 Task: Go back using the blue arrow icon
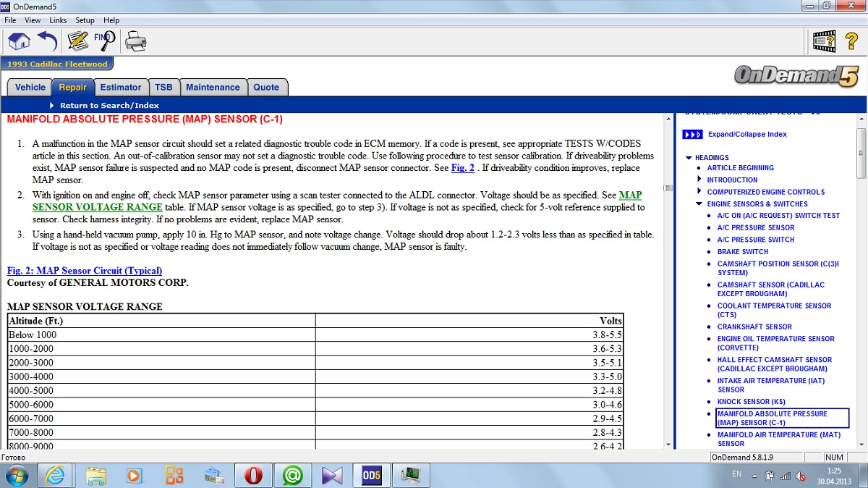click(x=47, y=41)
